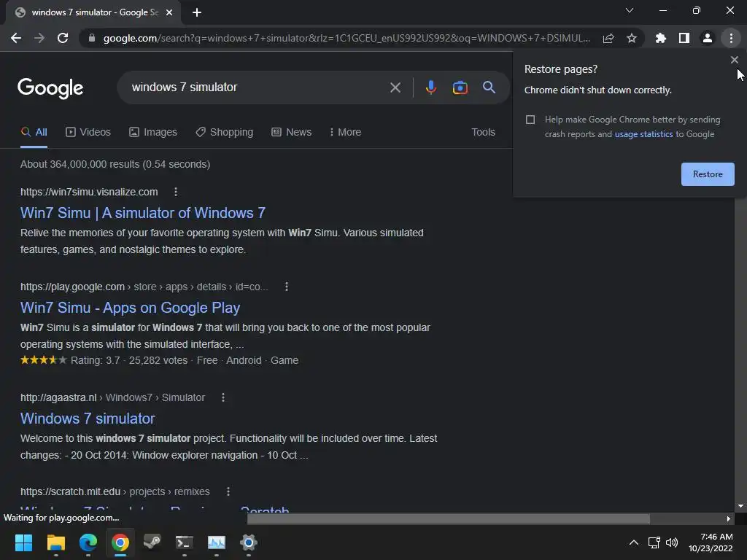Click the play.google.com breadcrumb URL

coord(144,287)
